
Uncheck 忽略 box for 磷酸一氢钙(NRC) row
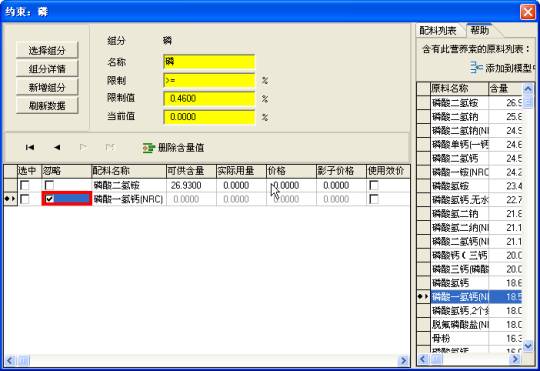tap(50, 199)
